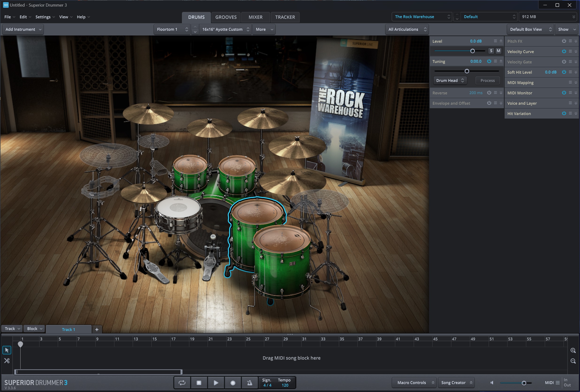580x392 pixels.
Task: Toggle Velocity Curve power button
Action: (564, 51)
